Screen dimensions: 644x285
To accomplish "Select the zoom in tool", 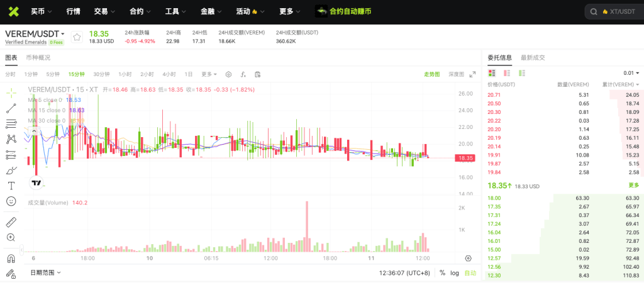I will pos(11,237).
